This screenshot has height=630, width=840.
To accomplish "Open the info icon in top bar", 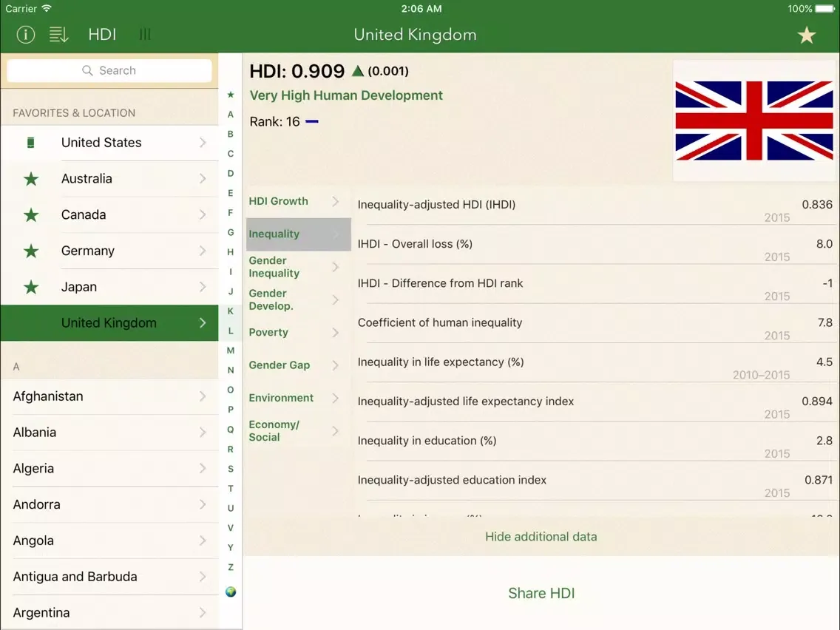I will [x=26, y=35].
